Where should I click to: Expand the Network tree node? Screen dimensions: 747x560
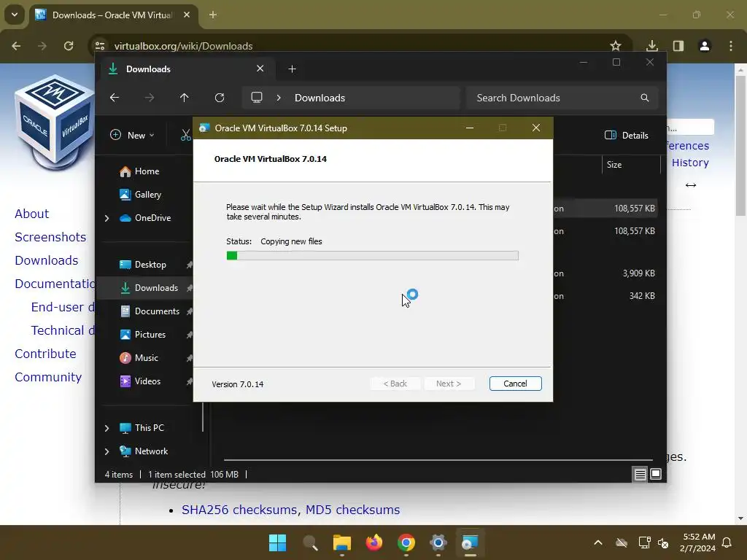click(x=107, y=451)
